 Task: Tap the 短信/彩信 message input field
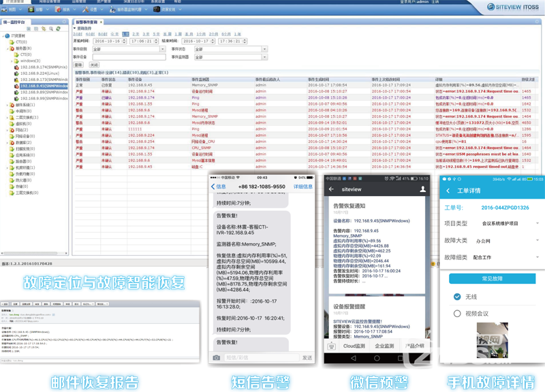(x=262, y=357)
